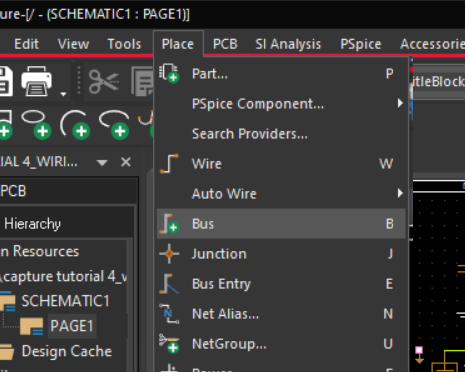Click the Part icon in menu
Image resolution: width=465 pixels, height=372 pixels.
coord(169,73)
